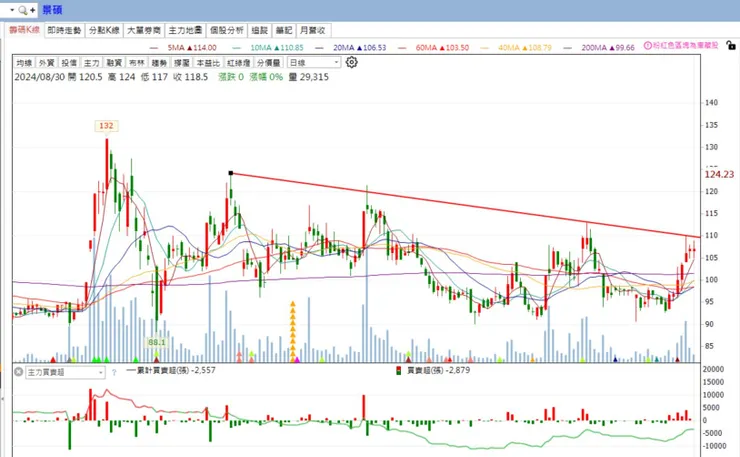Click the 124.23 price label on the axis
This screenshot has height=457, width=740.
(x=719, y=175)
